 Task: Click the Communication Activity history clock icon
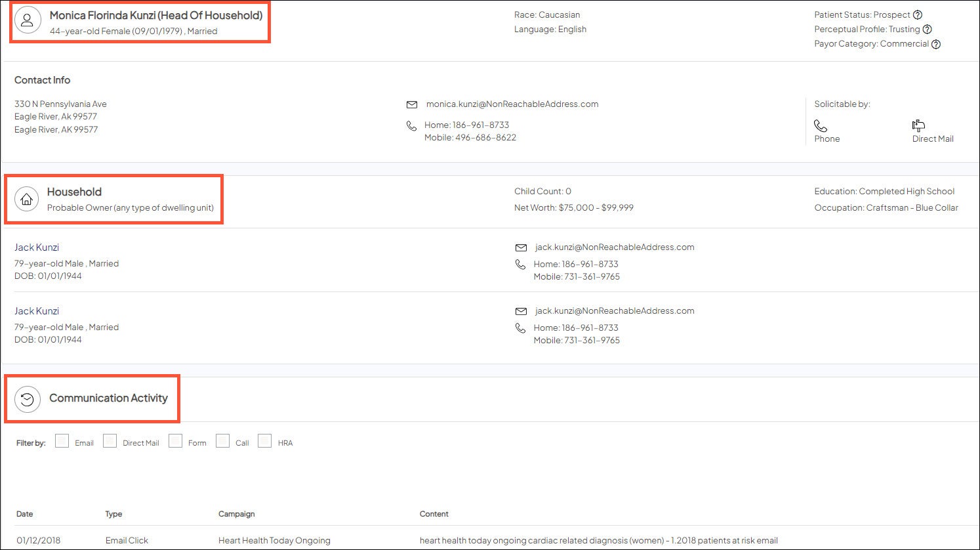click(x=28, y=399)
